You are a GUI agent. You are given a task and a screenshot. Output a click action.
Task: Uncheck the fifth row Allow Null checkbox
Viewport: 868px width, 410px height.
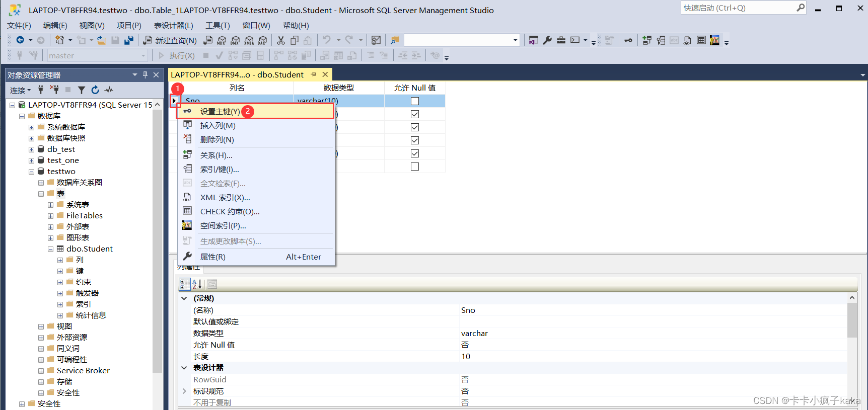(x=415, y=153)
